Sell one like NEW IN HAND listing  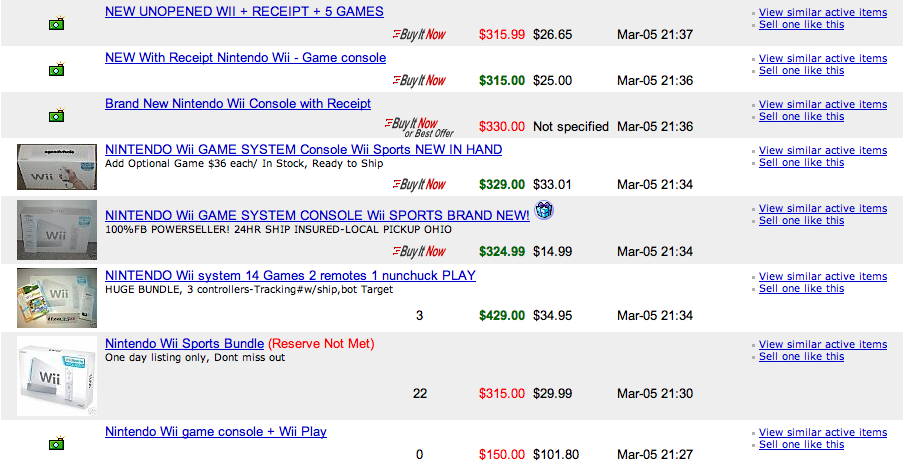801,162
